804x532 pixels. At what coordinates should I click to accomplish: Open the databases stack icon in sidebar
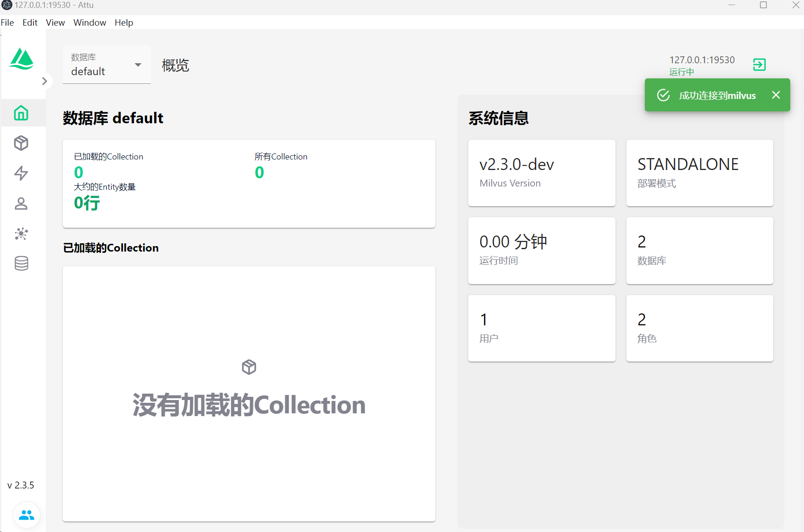click(x=21, y=263)
